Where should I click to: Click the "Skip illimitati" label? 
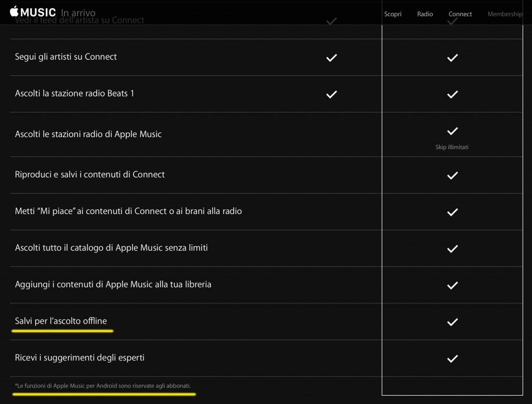point(452,147)
